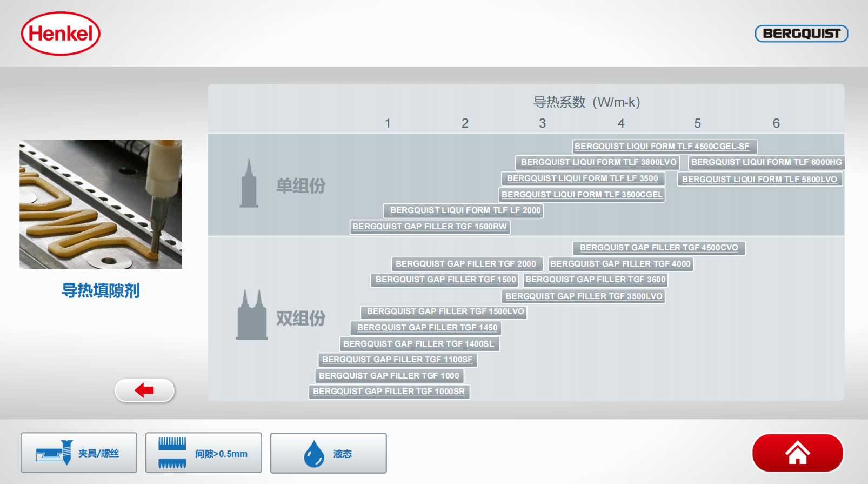This screenshot has height=484, width=868.
Task: Open BERGQUIST LIQUI FORM TLF 5800LVO
Action: [759, 179]
